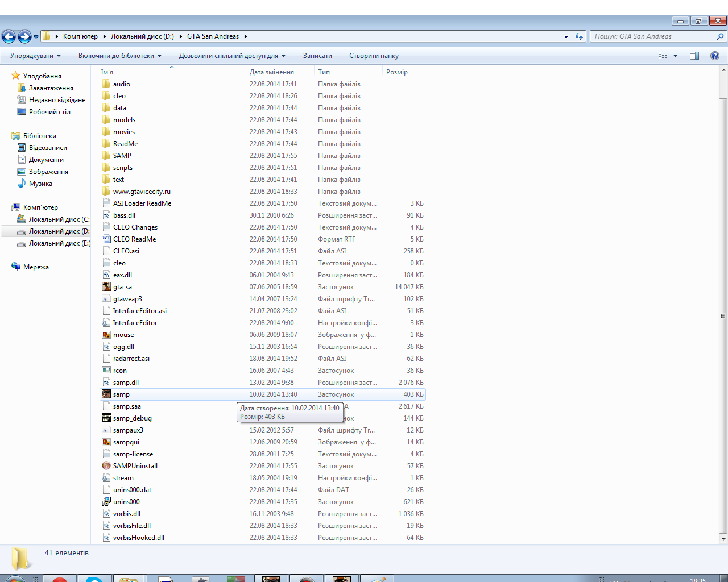Screen dimensions: 728x582
Task: Open the Включити до бібліотеки dropdown
Action: (120, 56)
